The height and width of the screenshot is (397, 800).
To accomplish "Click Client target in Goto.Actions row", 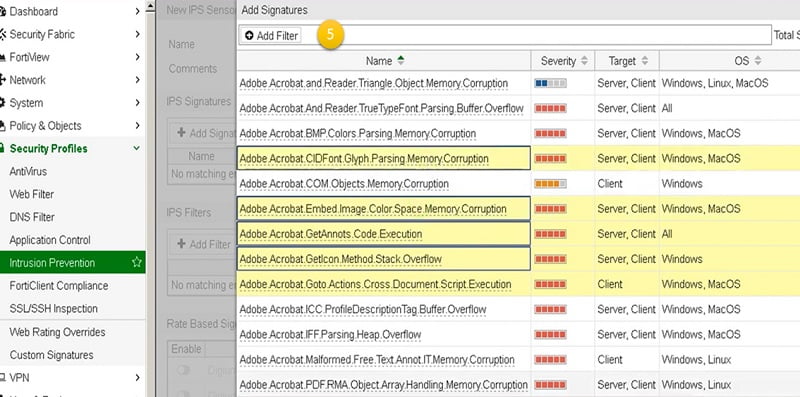I will point(610,284).
